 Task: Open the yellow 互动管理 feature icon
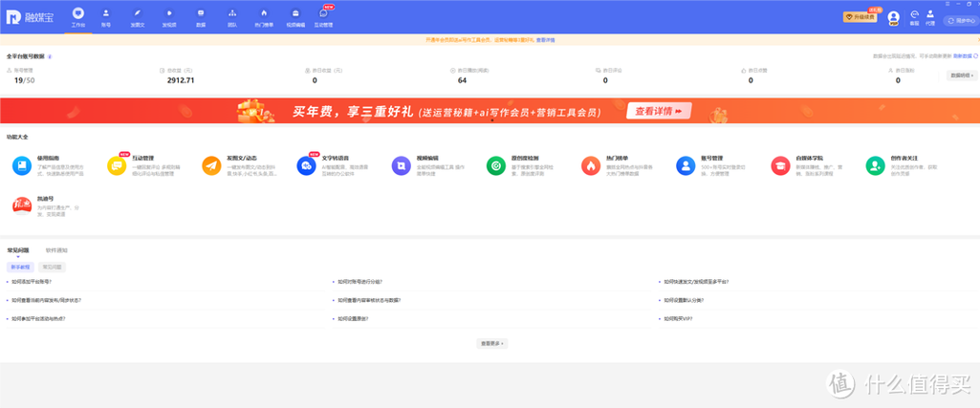coord(117,165)
